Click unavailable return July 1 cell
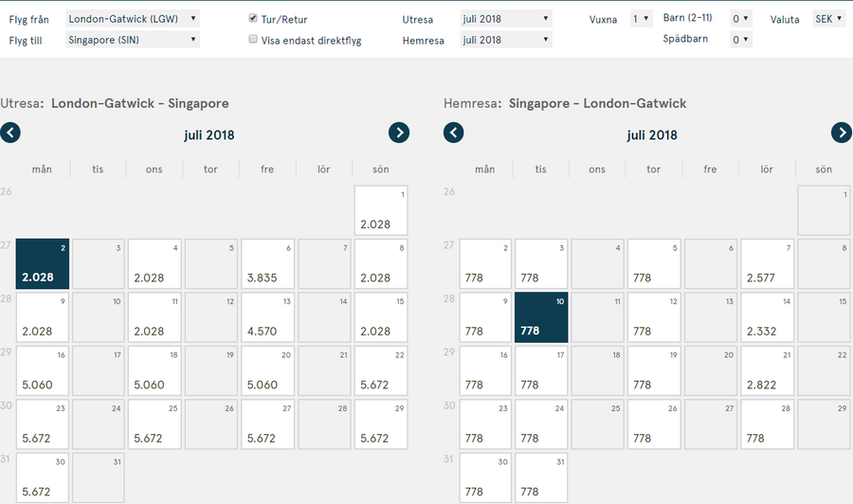 824,210
